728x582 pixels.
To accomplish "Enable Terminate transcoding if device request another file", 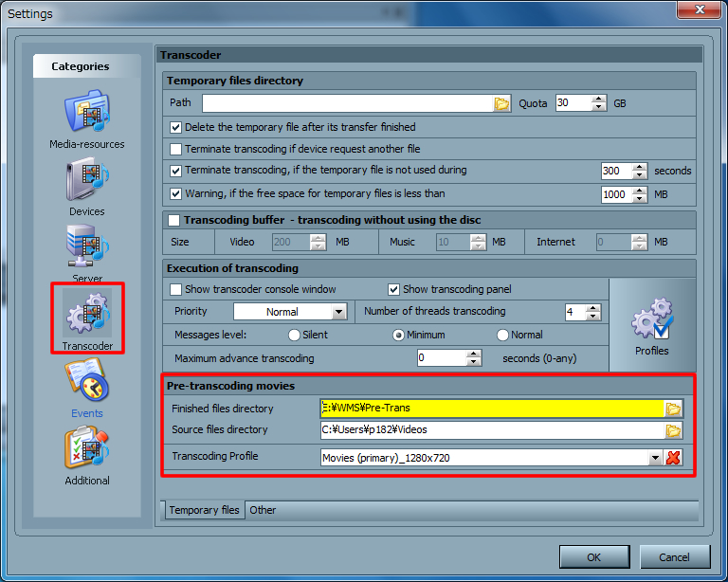I will [x=175, y=149].
